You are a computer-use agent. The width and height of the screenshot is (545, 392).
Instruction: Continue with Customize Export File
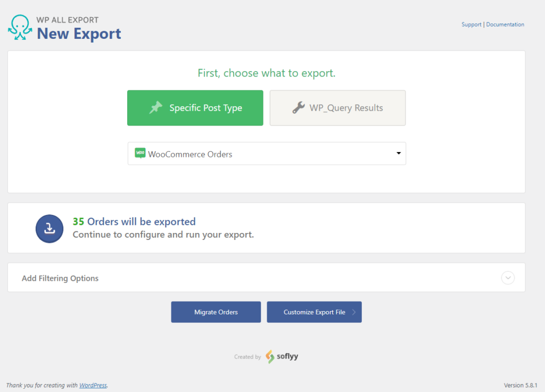[x=314, y=312]
